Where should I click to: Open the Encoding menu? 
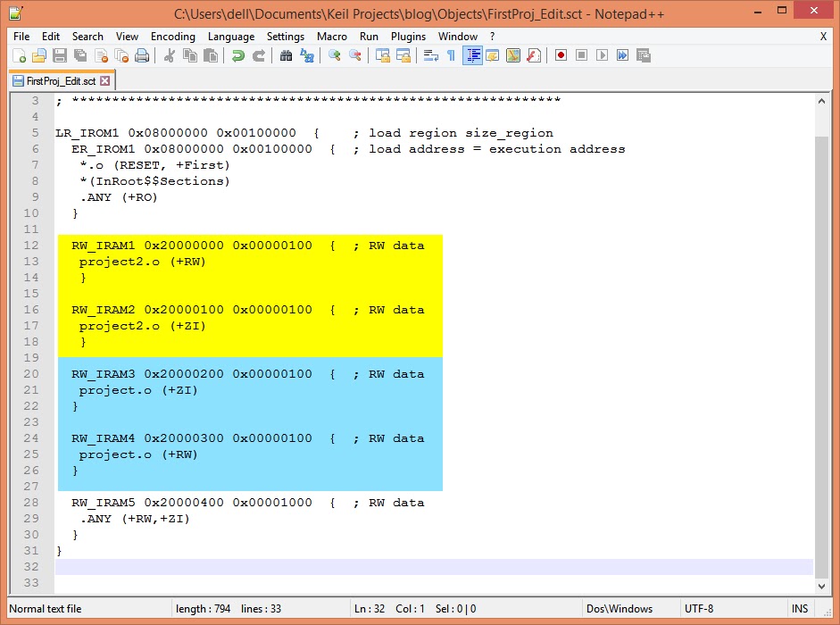(172, 37)
